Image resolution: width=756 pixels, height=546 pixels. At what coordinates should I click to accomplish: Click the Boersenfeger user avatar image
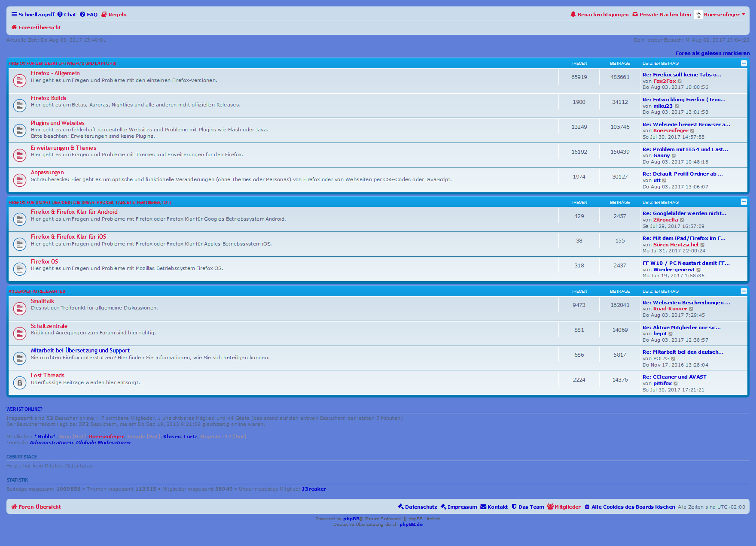point(698,15)
